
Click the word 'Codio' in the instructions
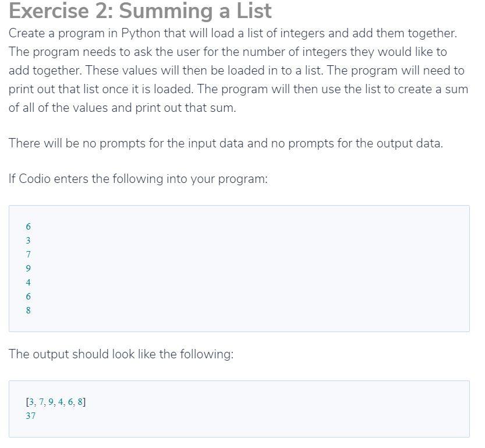tap(35, 179)
